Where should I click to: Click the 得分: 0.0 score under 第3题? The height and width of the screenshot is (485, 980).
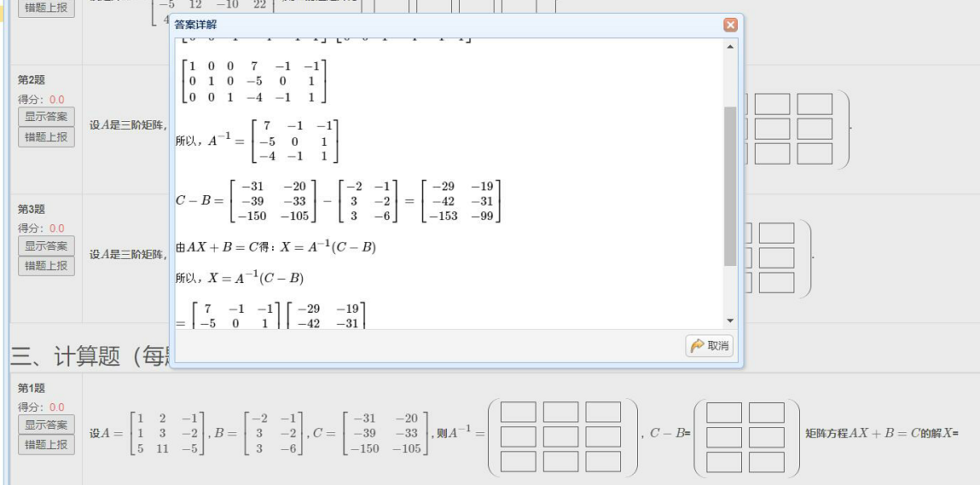41,228
